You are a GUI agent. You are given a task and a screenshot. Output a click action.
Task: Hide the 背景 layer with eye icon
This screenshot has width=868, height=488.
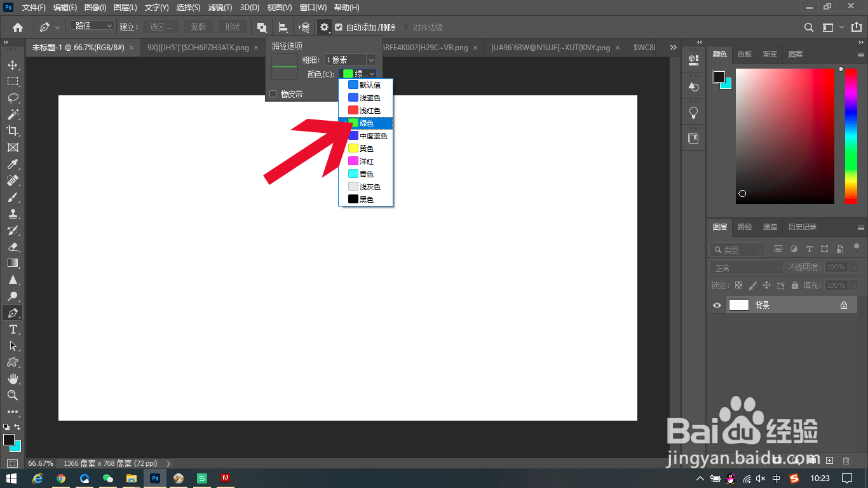point(717,305)
